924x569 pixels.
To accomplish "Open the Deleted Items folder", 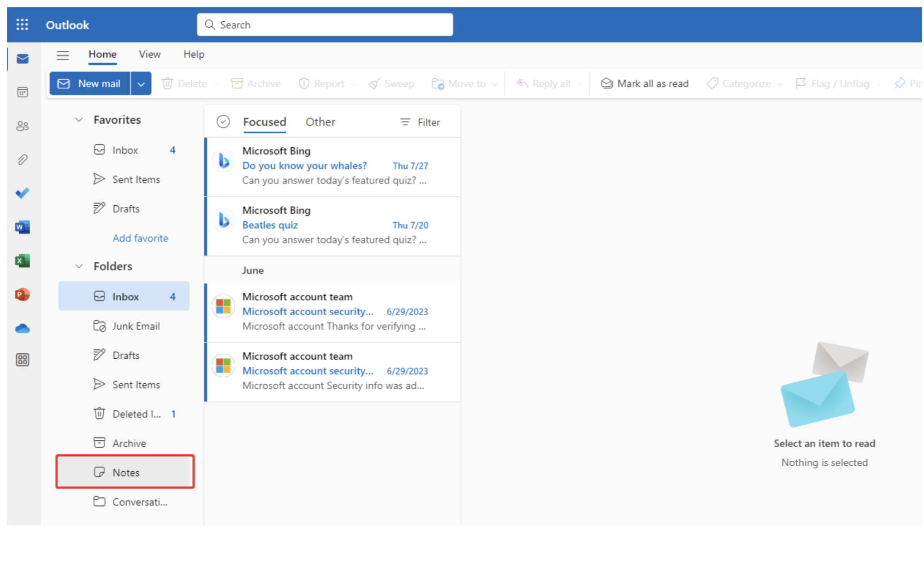I will 124,414.
